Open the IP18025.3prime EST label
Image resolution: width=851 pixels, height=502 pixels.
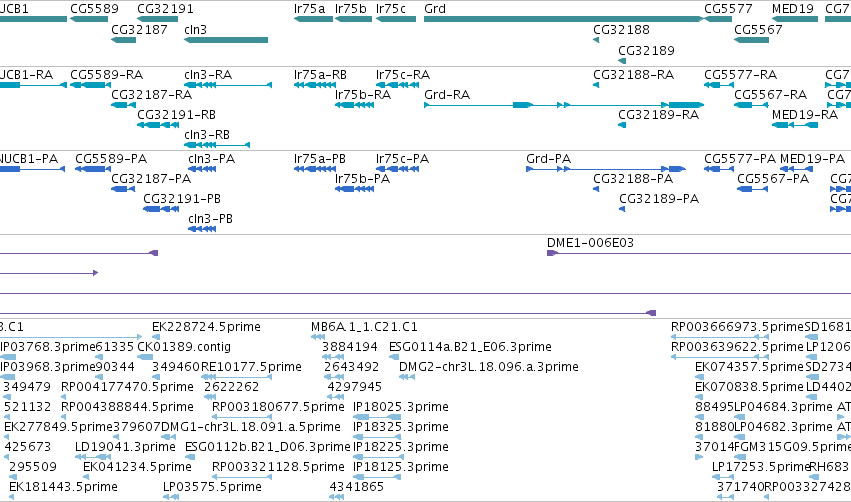pyautogui.click(x=401, y=406)
